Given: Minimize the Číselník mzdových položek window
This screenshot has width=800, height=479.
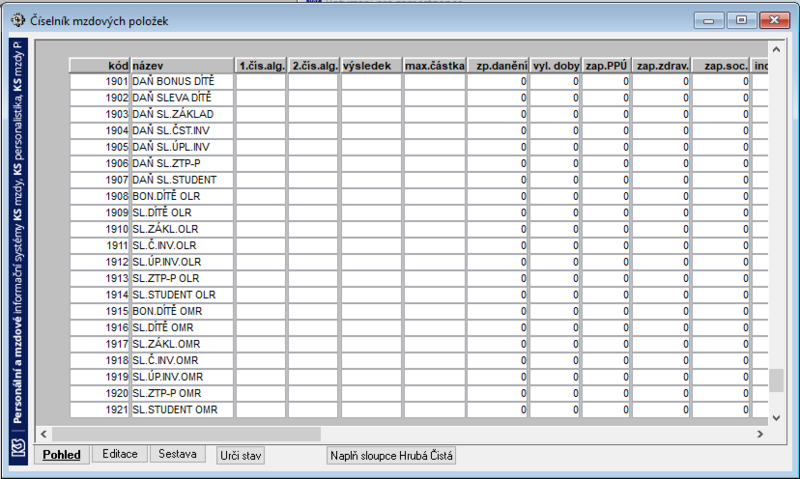Looking at the screenshot, I should [709, 20].
